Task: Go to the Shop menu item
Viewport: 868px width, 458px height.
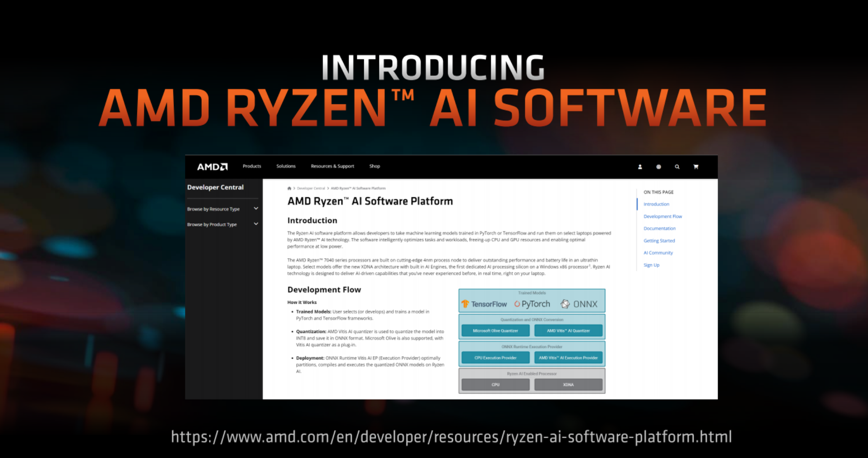Action: (374, 166)
